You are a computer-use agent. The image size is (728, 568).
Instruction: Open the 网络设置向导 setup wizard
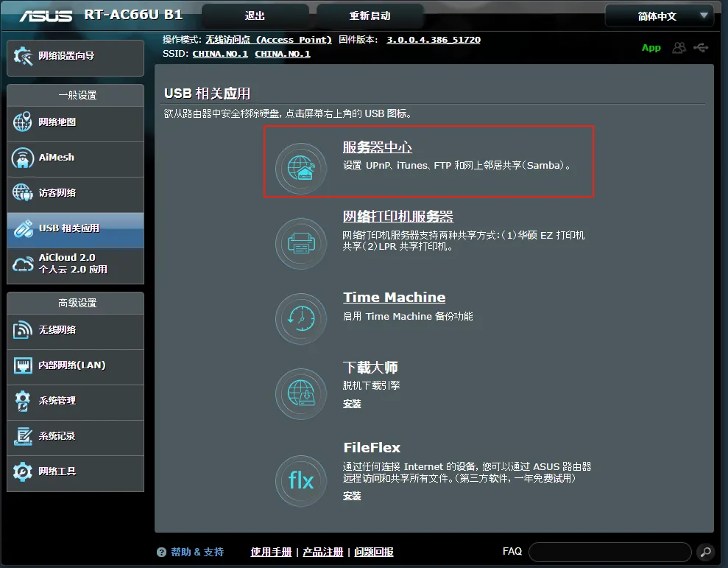(x=75, y=57)
